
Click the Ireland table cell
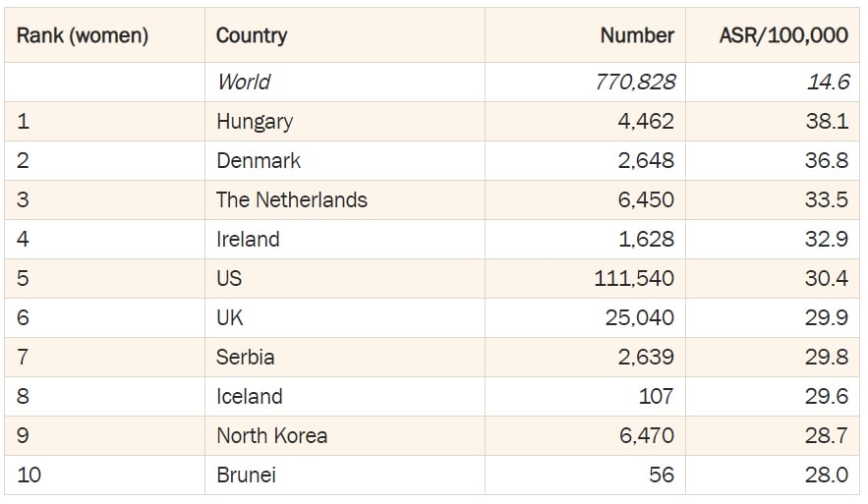pyautogui.click(x=248, y=240)
